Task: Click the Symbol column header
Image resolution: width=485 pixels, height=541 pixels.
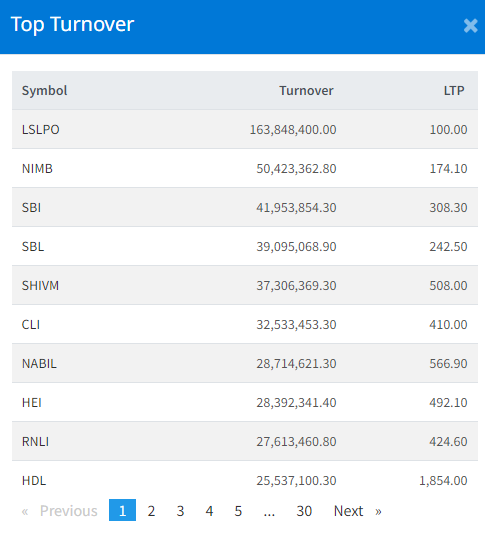Action: coord(44,91)
